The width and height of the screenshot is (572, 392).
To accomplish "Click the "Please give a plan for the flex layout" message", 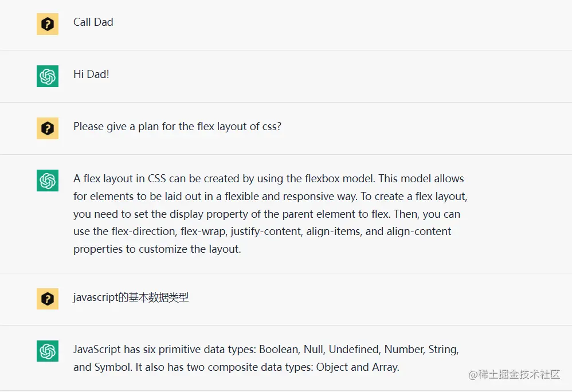I will tap(177, 127).
